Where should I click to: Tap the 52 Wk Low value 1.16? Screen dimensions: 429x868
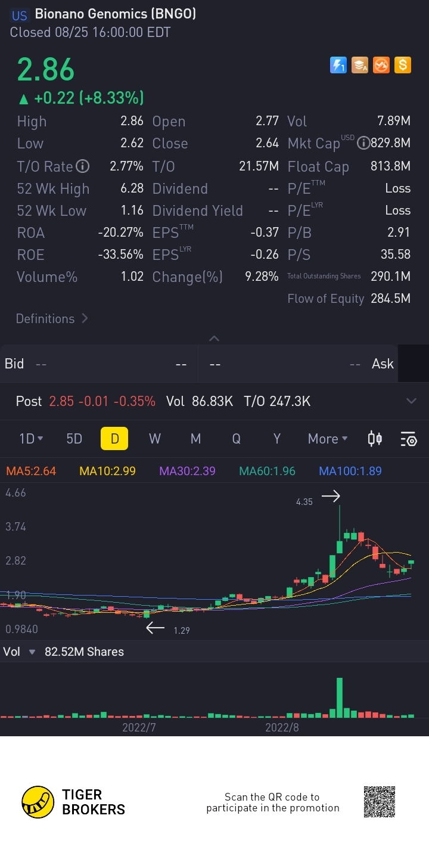tap(132, 210)
